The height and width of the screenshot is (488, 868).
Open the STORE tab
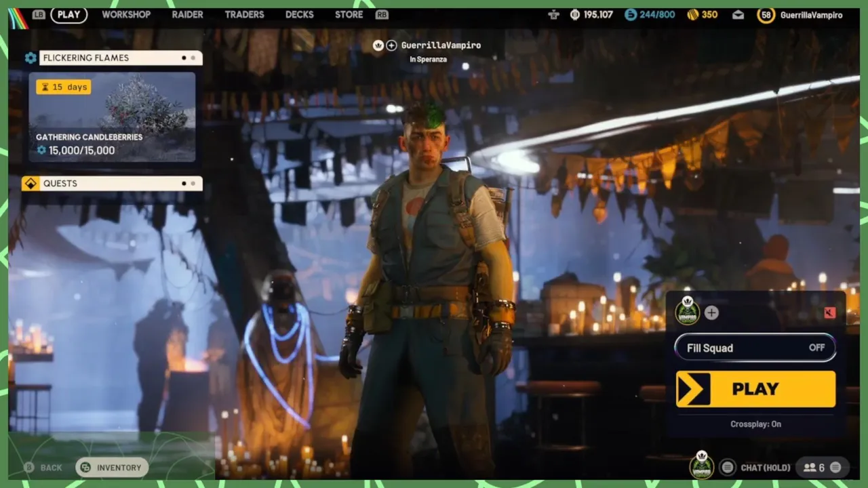(349, 14)
